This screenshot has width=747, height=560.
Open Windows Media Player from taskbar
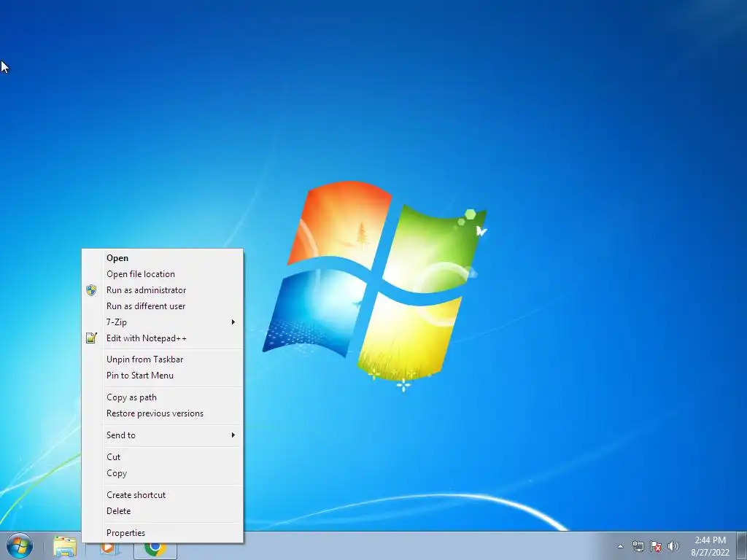click(109, 548)
